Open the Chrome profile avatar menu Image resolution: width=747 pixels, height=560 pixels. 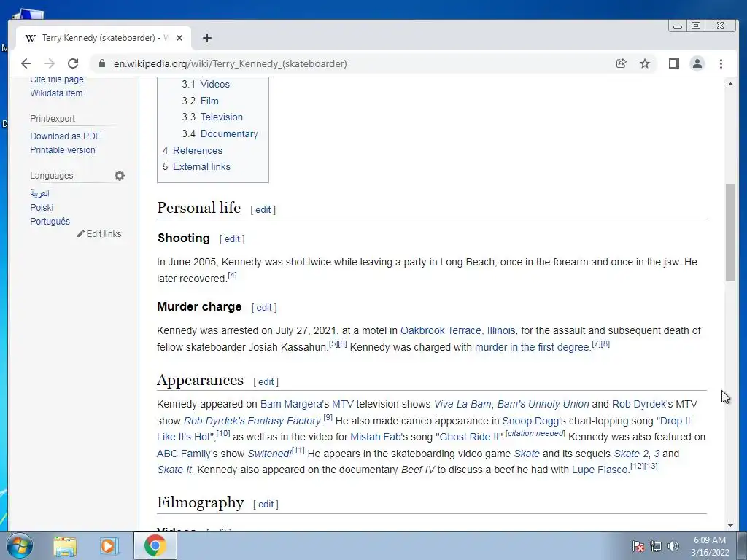tap(697, 63)
